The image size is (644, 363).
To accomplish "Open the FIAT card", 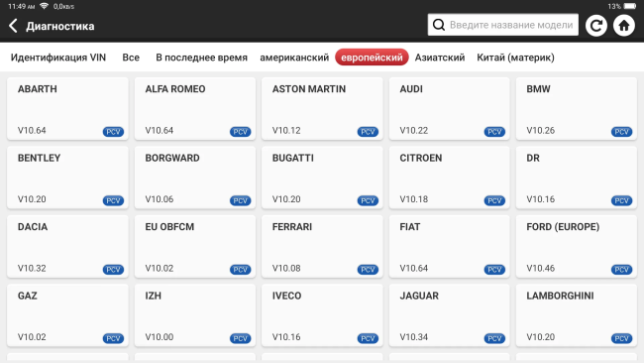I will point(450,246).
